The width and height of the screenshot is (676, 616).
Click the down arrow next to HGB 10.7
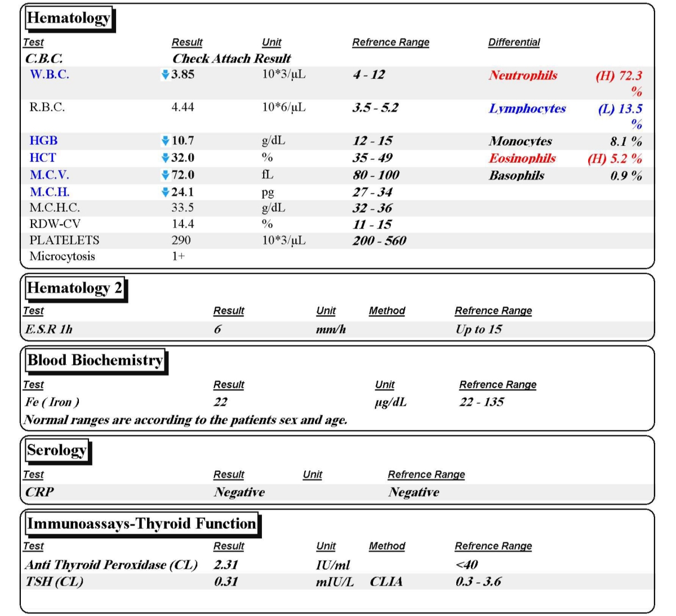point(165,141)
